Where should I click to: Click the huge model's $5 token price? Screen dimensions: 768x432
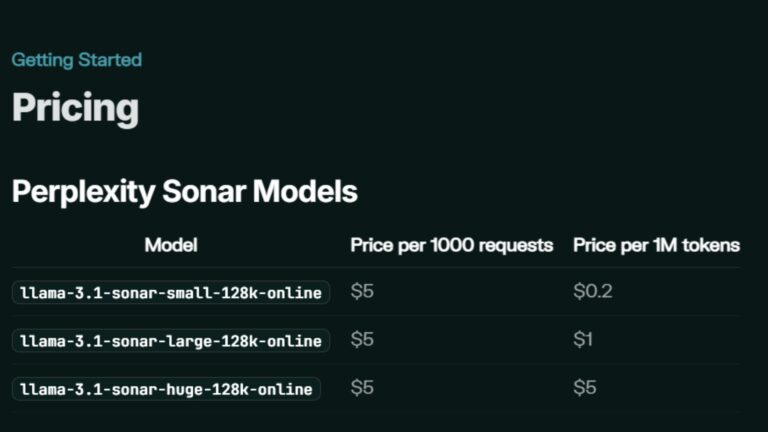[x=585, y=388]
